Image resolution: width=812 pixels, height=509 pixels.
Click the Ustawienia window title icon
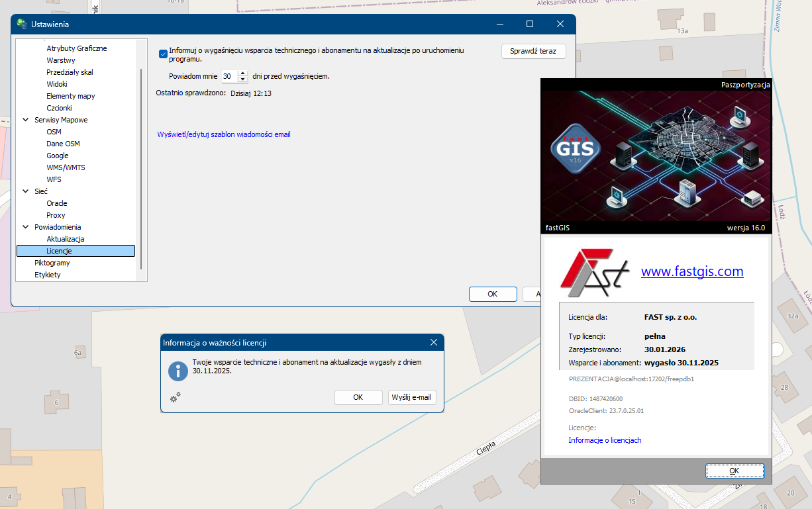coord(22,24)
